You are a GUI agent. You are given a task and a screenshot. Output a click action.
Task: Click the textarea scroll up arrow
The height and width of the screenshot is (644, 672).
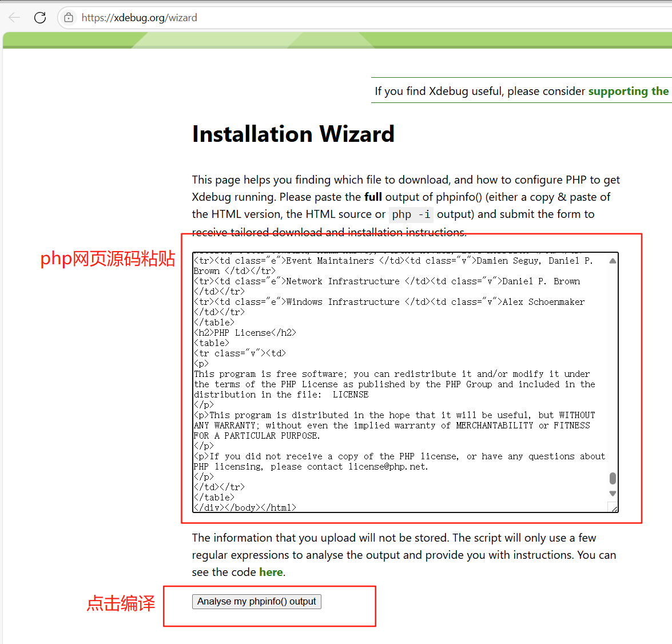pyautogui.click(x=613, y=260)
